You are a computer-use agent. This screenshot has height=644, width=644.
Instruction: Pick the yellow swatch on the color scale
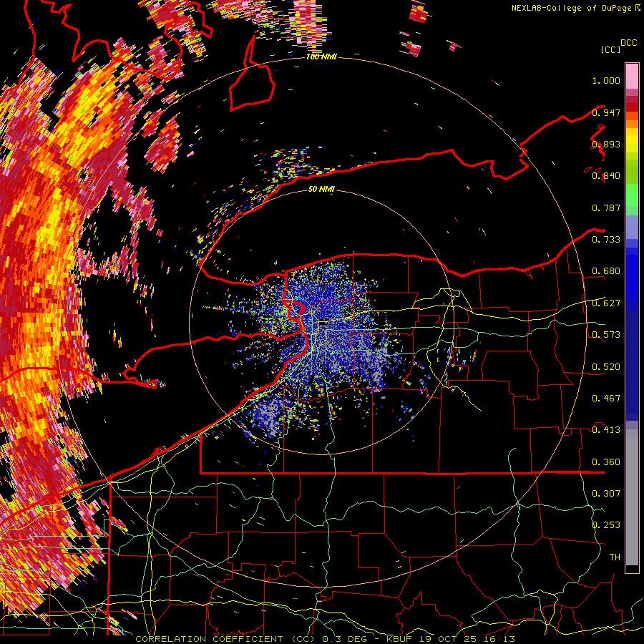632,140
